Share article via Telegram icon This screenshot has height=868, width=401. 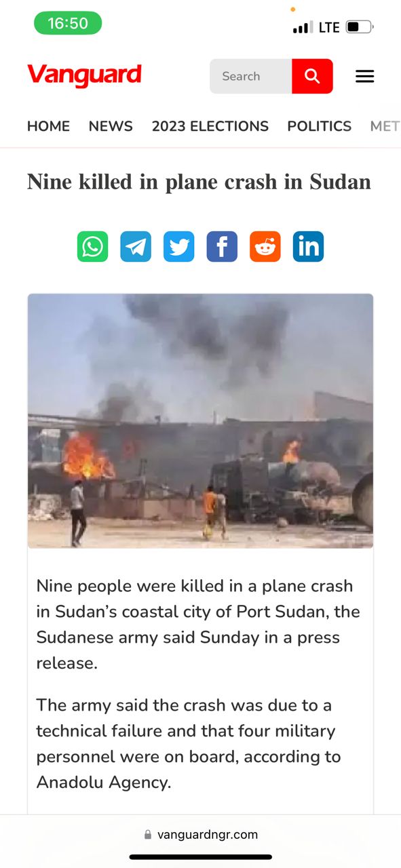point(136,246)
